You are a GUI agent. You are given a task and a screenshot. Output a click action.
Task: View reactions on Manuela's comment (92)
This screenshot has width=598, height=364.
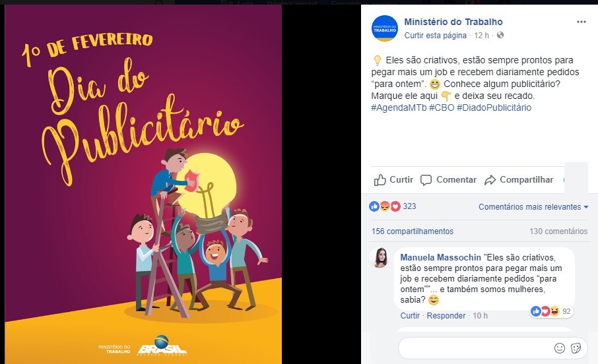(x=552, y=311)
